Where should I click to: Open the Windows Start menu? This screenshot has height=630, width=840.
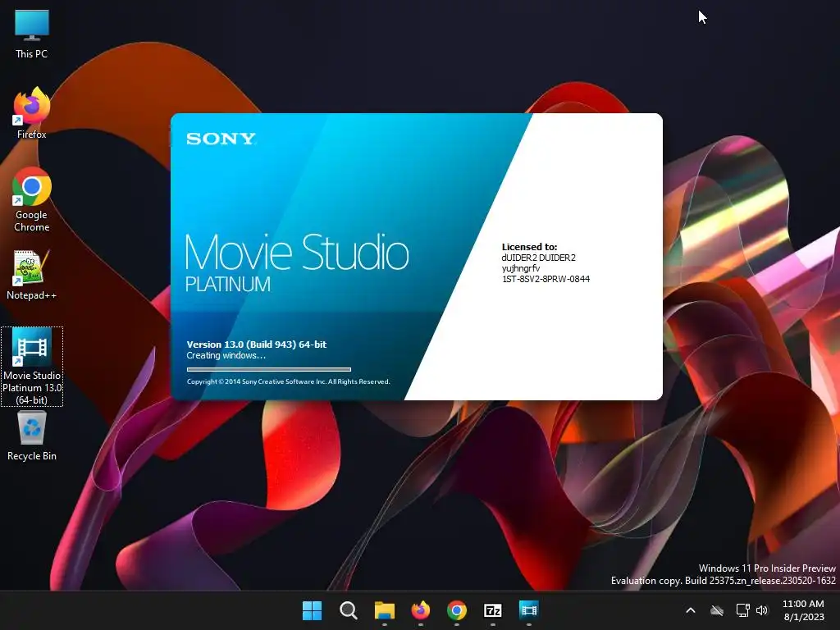pos(313,610)
